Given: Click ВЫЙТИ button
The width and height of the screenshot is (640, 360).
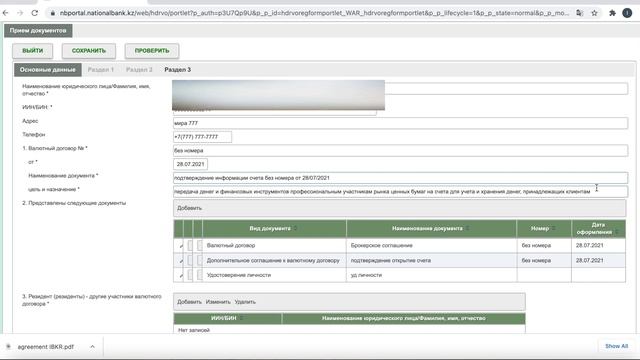Looking at the screenshot, I should 33,51.
